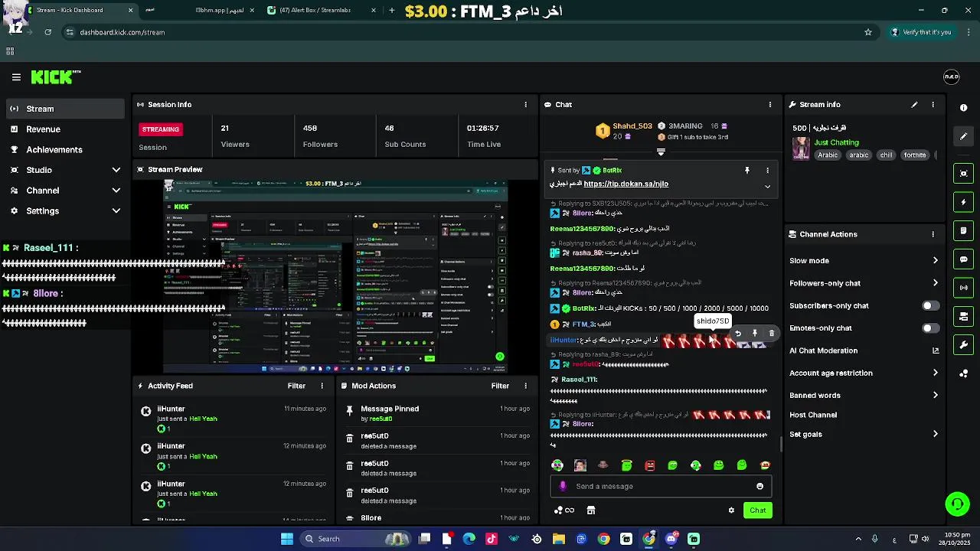Click the Send a message input field
980x551 pixels.
tap(661, 486)
